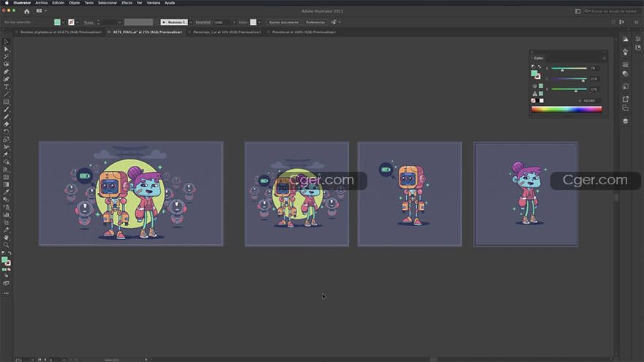Click the Preferencias button
This screenshot has height=362, width=644.
315,22
